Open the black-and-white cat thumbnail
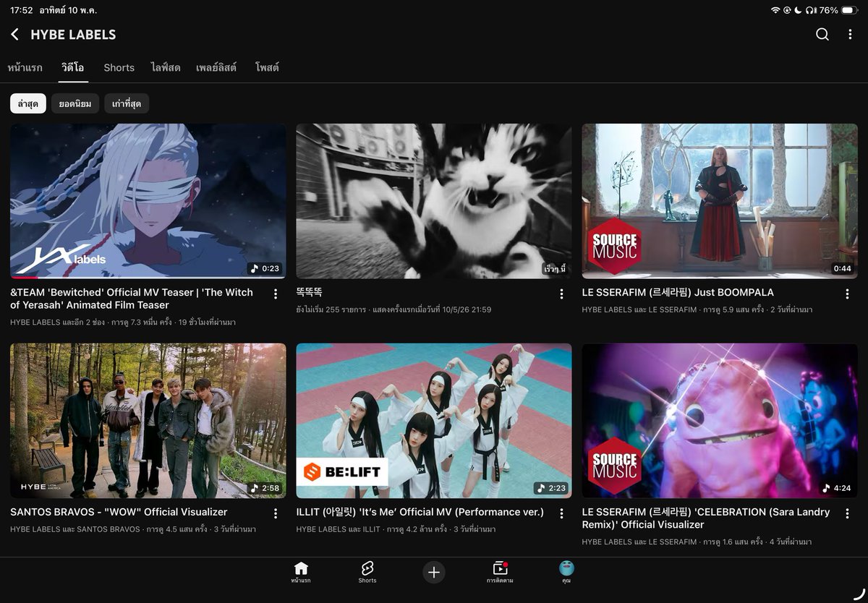Image resolution: width=868 pixels, height=603 pixels. point(434,201)
